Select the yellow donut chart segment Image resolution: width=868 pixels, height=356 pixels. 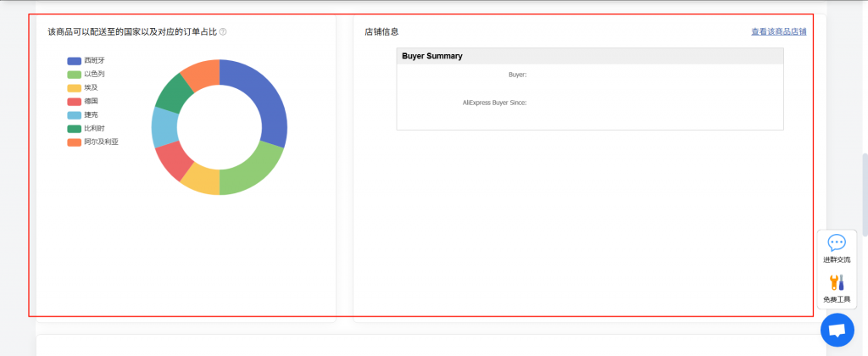coord(203,181)
